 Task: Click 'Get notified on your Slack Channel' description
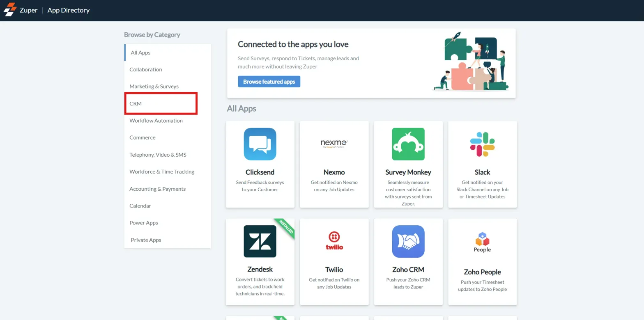[482, 189]
